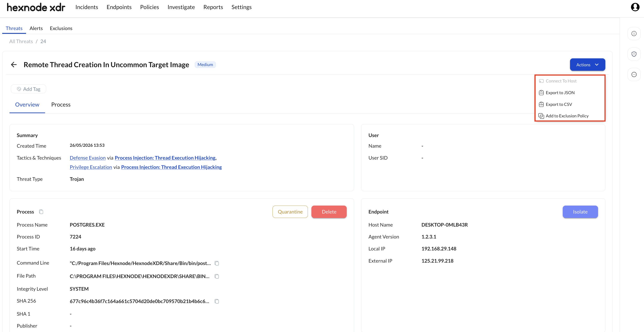Open the user profile avatar icon

click(635, 7)
